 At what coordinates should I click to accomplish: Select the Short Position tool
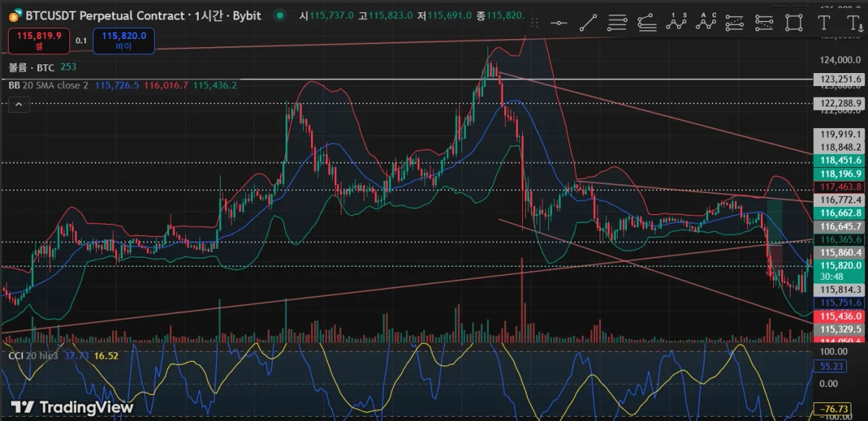click(765, 22)
